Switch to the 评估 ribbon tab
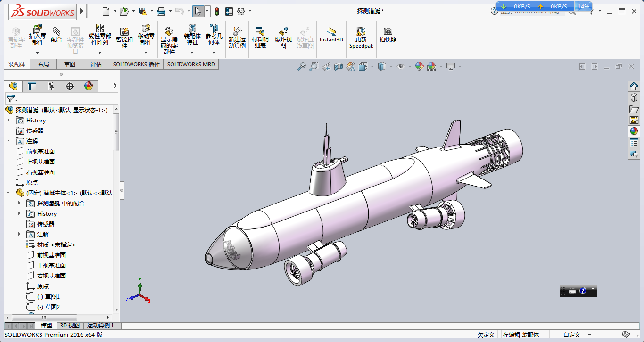Screen dimensions: 644x342 [96, 65]
